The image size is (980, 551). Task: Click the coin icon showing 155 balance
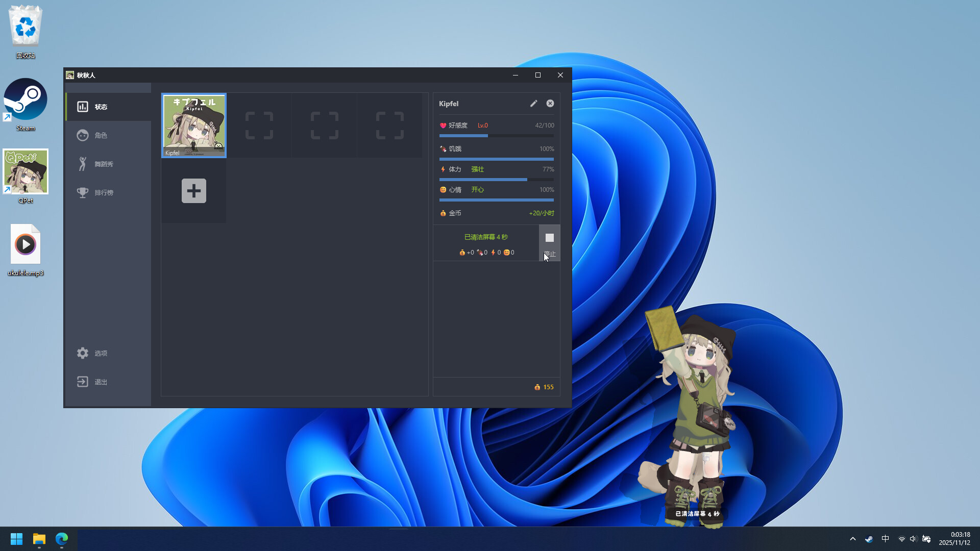coord(536,387)
